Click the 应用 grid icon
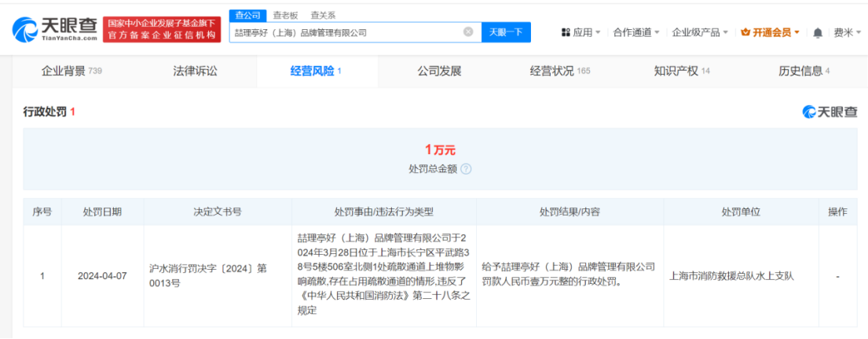 [x=566, y=33]
